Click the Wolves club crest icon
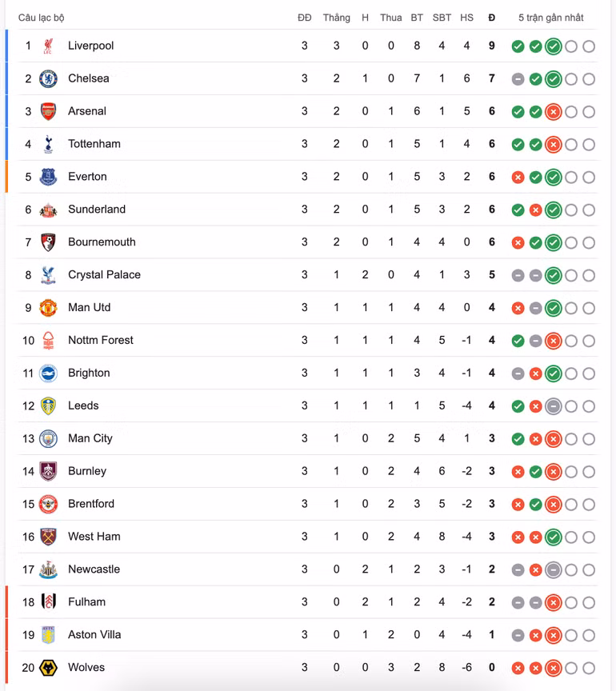Image resolution: width=616 pixels, height=691 pixels. 49,668
